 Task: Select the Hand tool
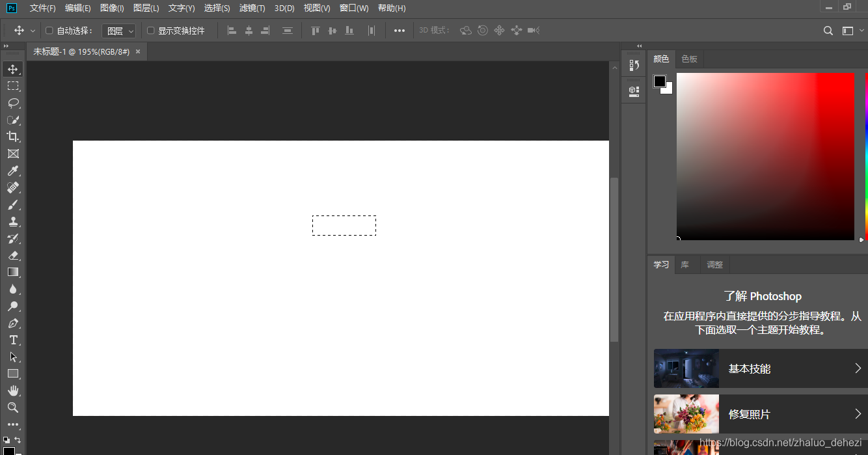pos(13,391)
